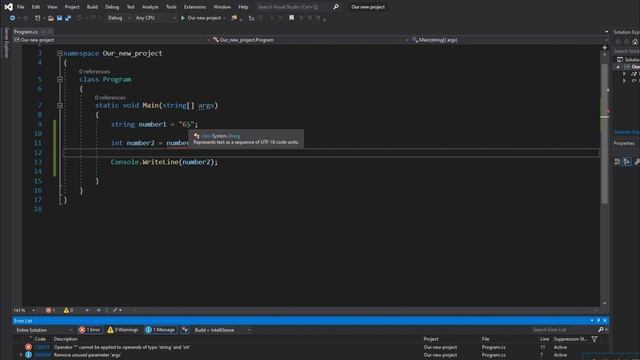Click the Solution Explorer home icon
Image resolution: width=640 pixels, height=360 pixels.
(635, 42)
